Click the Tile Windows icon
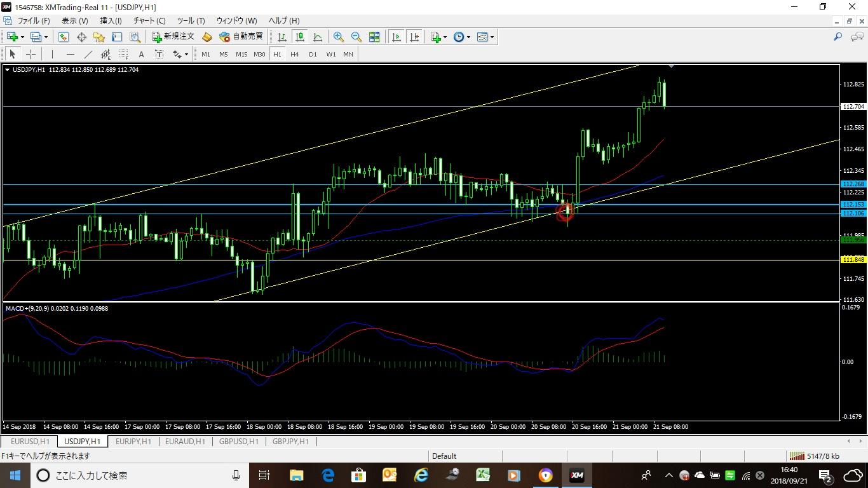Screen dimensions: 868x488 (374, 37)
